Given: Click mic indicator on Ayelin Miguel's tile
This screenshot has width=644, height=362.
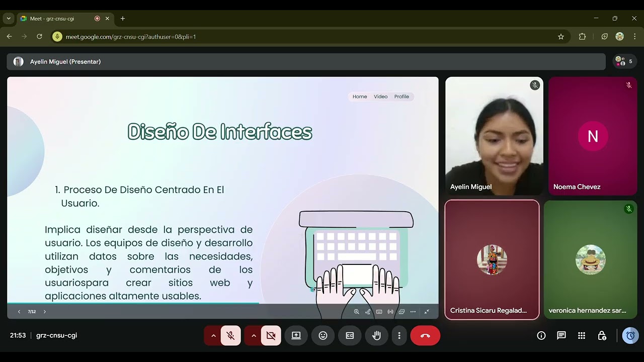Looking at the screenshot, I should point(535,85).
